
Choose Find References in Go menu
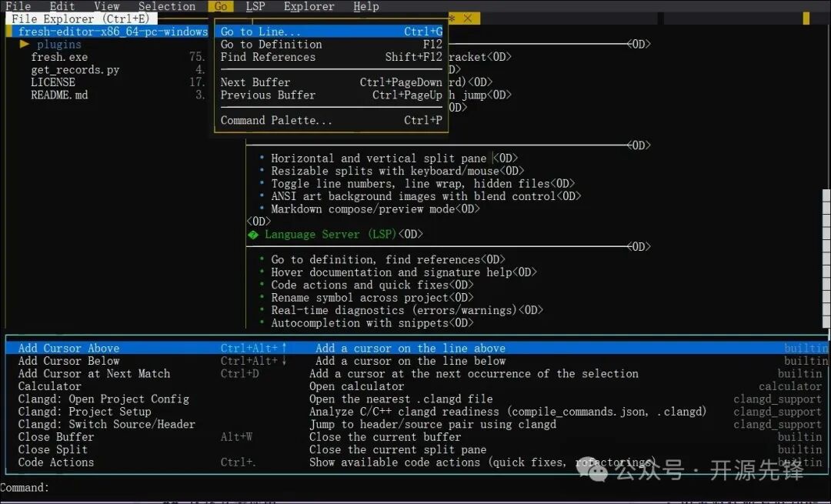331,57
